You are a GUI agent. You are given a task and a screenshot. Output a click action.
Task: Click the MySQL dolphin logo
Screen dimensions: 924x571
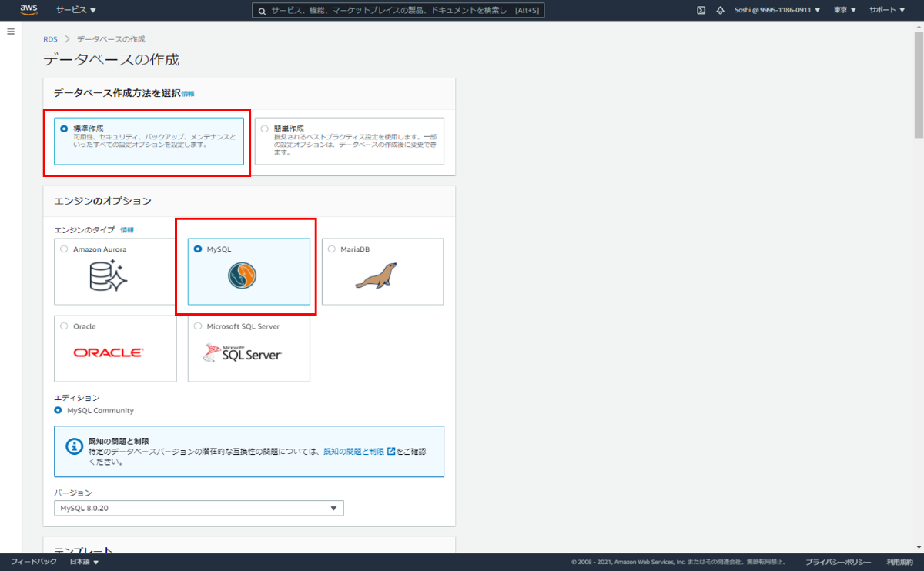[243, 275]
